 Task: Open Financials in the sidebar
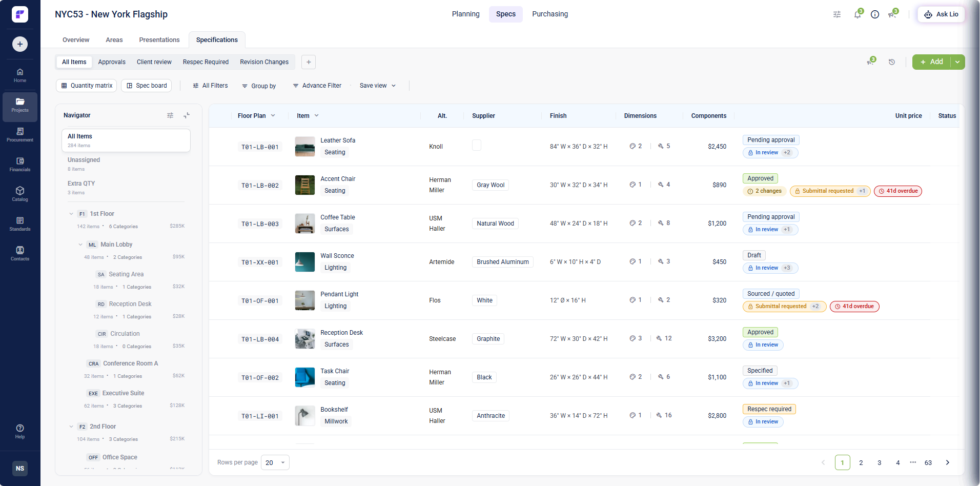coord(20,165)
